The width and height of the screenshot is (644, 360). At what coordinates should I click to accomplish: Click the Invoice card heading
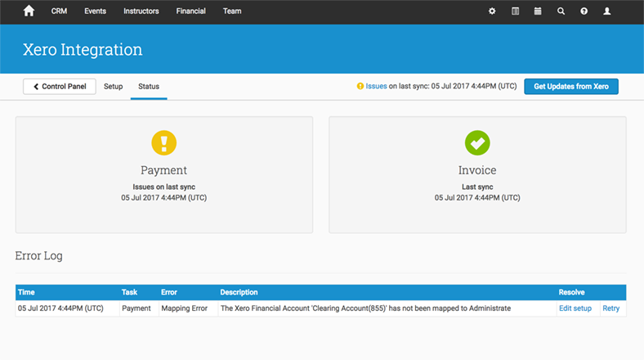(477, 170)
